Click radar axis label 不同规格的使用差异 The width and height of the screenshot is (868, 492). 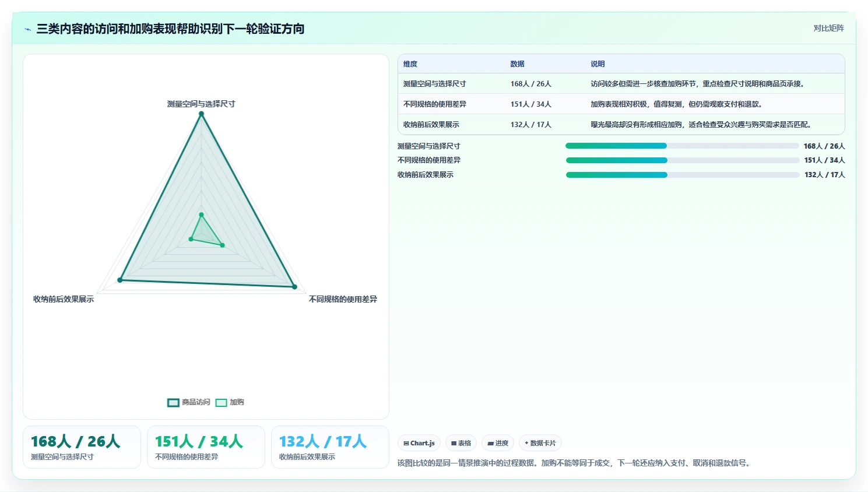[343, 299]
